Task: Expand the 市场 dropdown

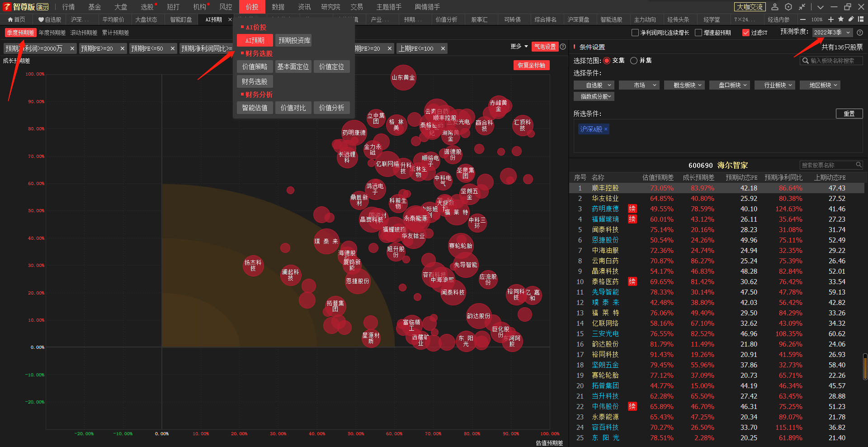Action: (639, 85)
